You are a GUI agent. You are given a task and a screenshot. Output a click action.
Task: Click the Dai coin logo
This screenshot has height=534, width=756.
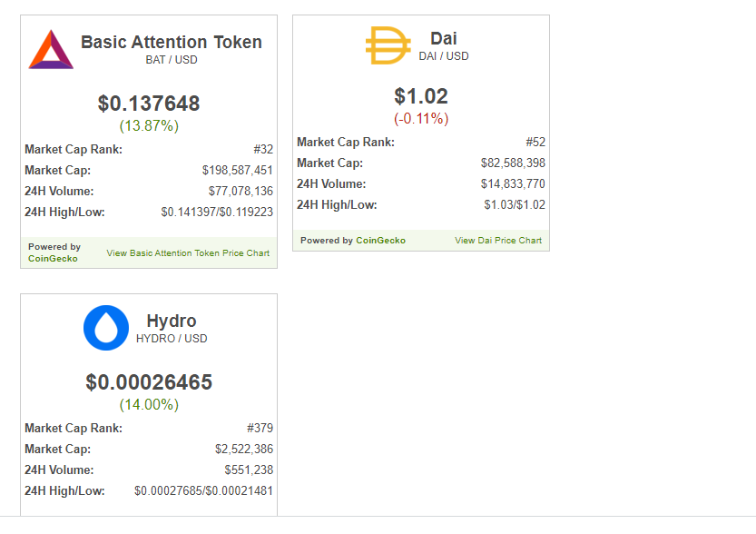388,45
